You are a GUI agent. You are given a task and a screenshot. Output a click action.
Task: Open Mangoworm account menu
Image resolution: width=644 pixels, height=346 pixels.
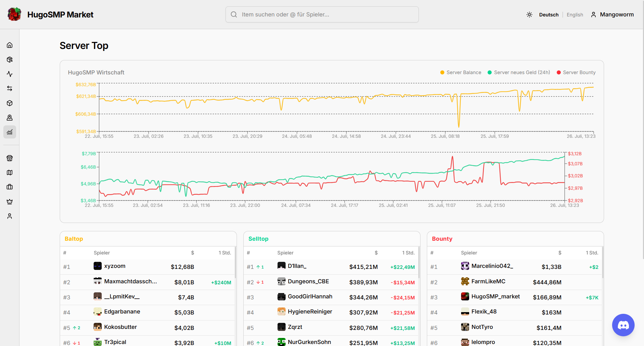[x=612, y=14]
